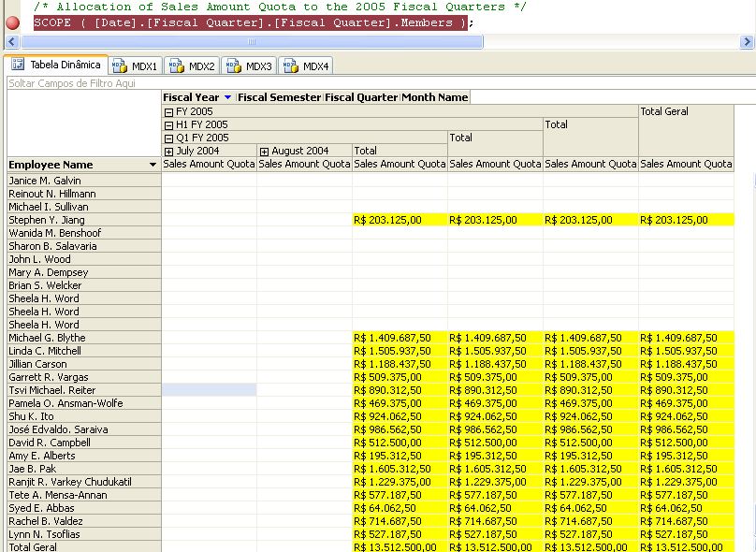756x552 pixels.
Task: Switch to the MDX2 tab
Action: [196, 65]
